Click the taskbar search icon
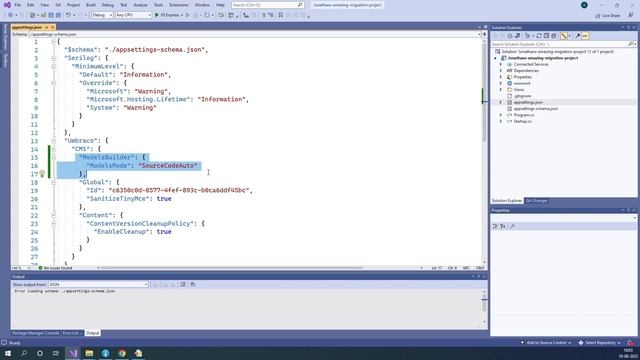640x360 pixels. pos(24,353)
